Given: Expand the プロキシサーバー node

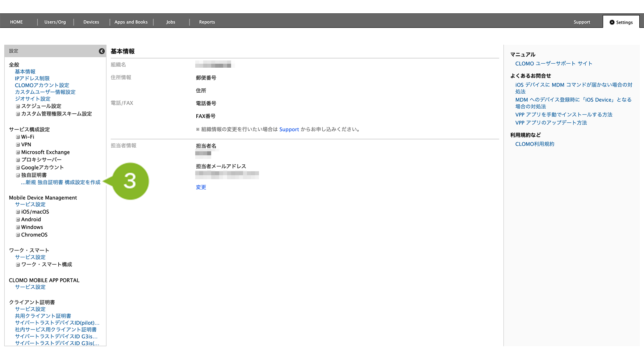Looking at the screenshot, I should [18, 160].
